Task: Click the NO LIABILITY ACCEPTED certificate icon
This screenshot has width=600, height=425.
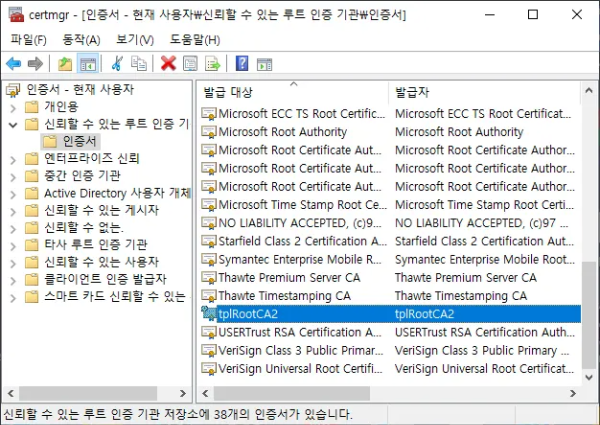Action: [x=209, y=223]
